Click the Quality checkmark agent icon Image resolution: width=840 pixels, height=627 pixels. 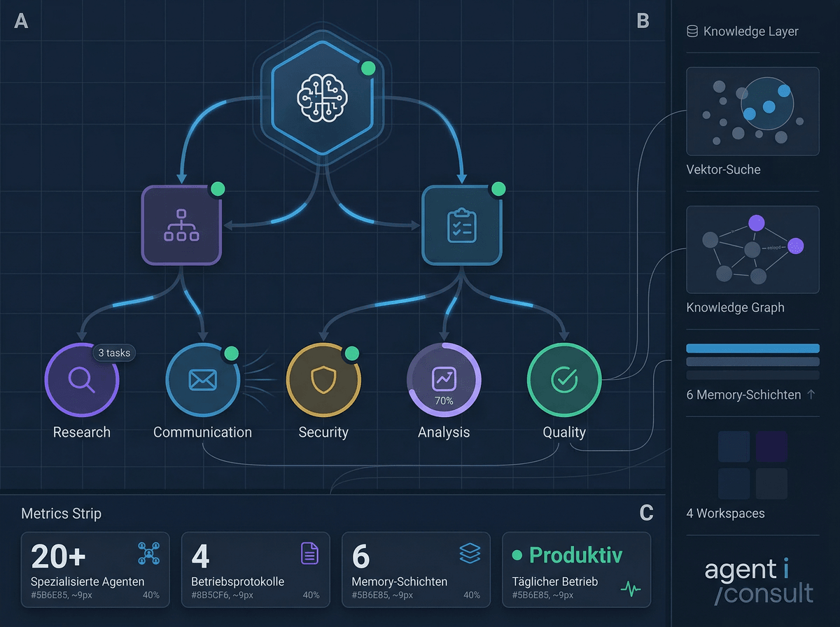[563, 380]
